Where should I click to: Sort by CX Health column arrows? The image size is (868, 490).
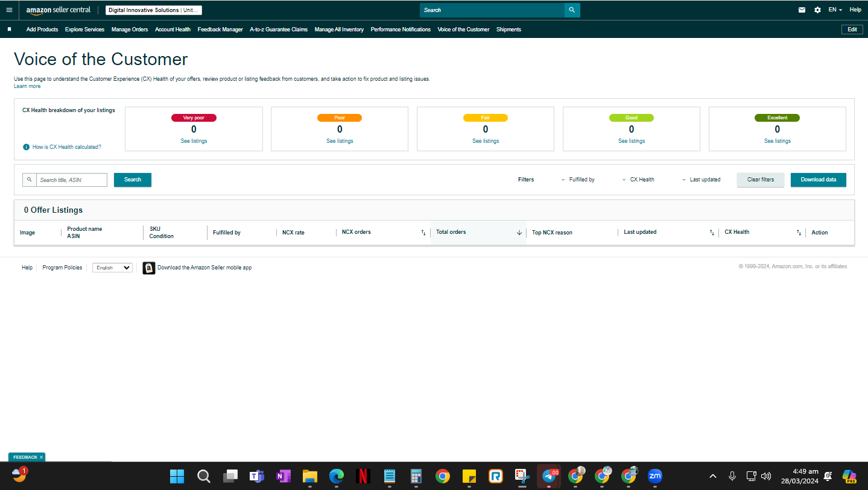[799, 233]
